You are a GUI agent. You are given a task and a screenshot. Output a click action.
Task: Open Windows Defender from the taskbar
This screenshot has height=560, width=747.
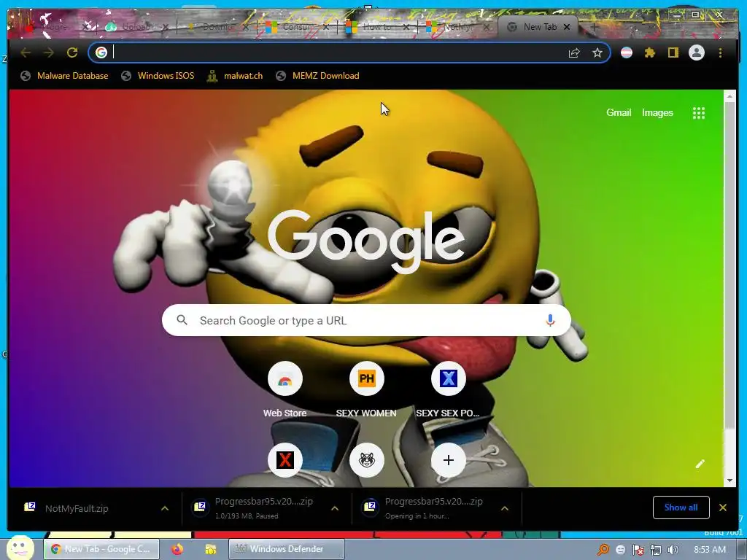[286, 549]
